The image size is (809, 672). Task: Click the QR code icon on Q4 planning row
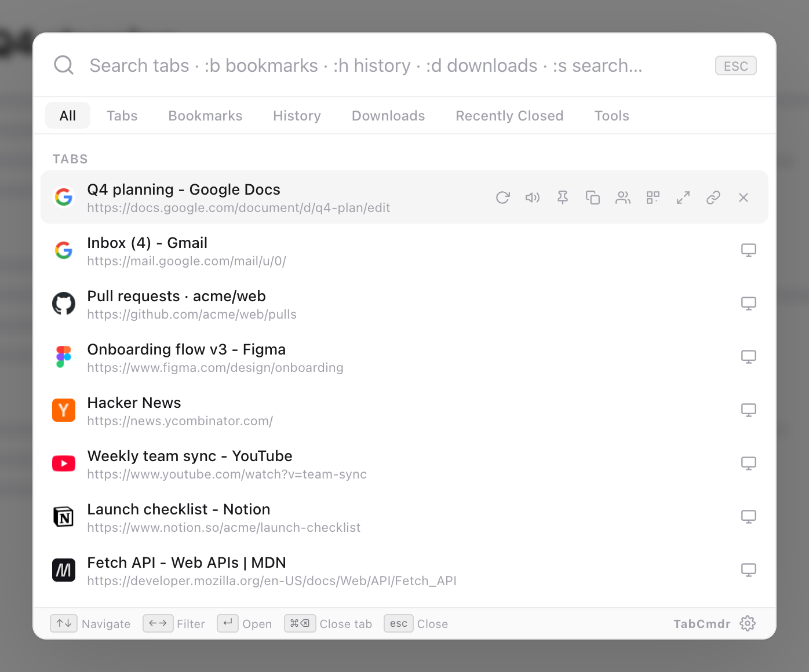tap(653, 198)
